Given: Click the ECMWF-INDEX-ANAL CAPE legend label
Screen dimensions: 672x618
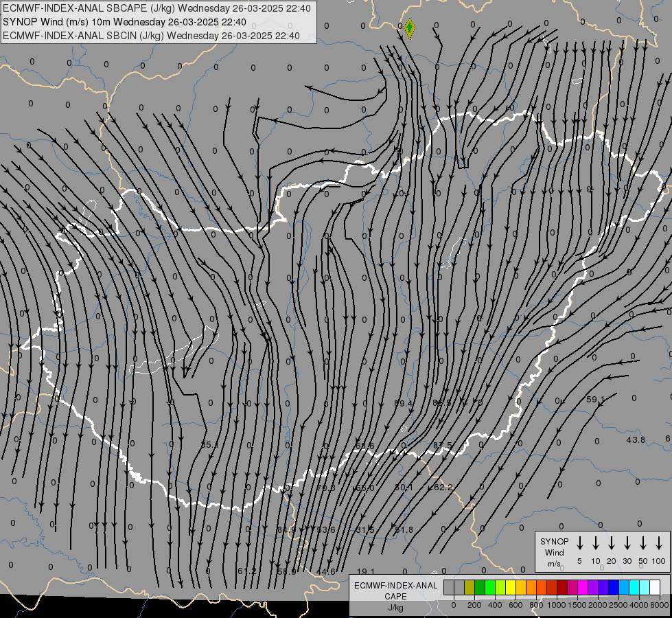Looking at the screenshot, I should tap(395, 591).
